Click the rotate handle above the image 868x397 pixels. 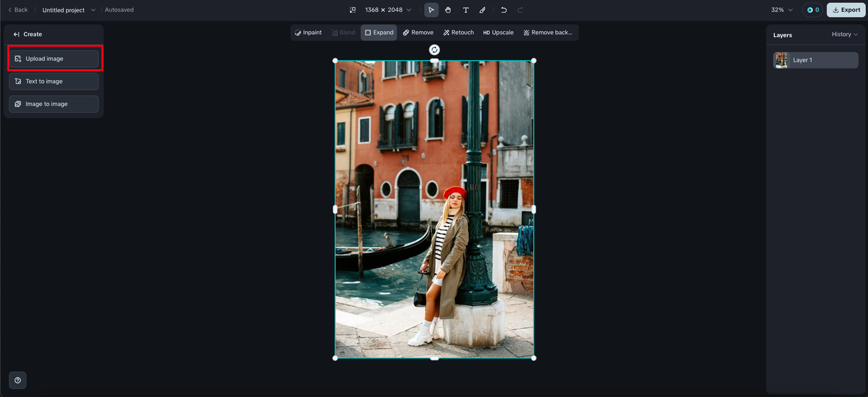pos(435,50)
